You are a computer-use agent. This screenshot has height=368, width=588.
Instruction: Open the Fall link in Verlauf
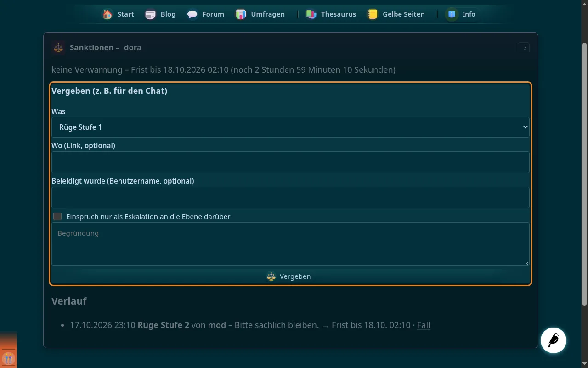424,325
